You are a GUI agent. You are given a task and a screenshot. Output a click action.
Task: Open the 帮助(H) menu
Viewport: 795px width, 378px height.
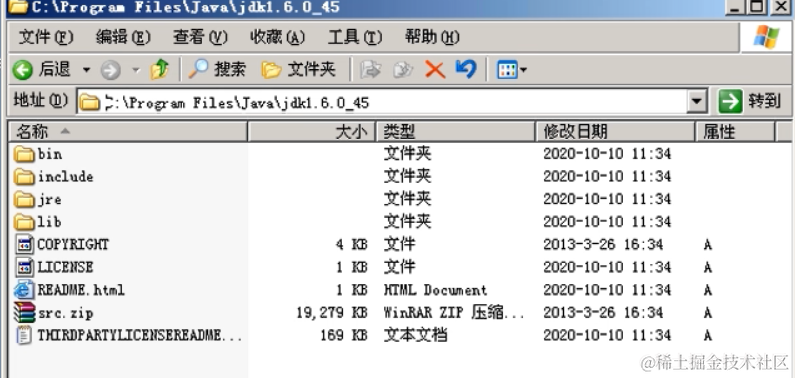point(432,37)
